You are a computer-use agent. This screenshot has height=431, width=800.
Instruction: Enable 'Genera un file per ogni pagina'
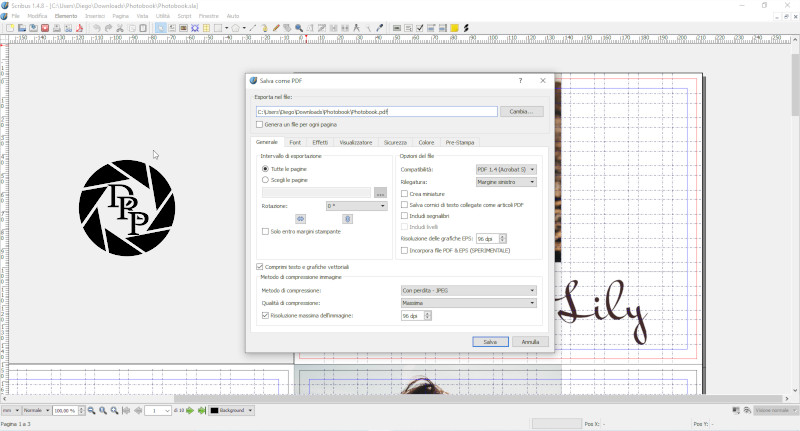260,125
